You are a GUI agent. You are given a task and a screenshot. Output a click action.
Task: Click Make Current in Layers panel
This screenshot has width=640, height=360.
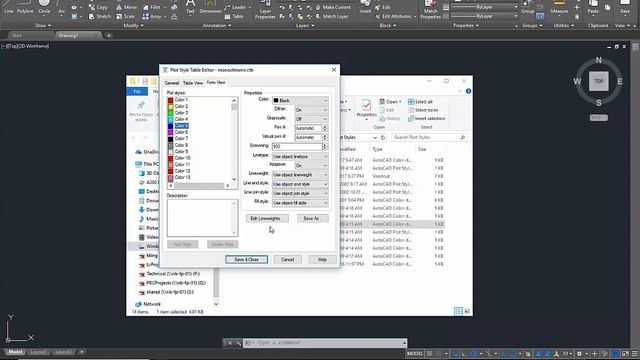333,7
